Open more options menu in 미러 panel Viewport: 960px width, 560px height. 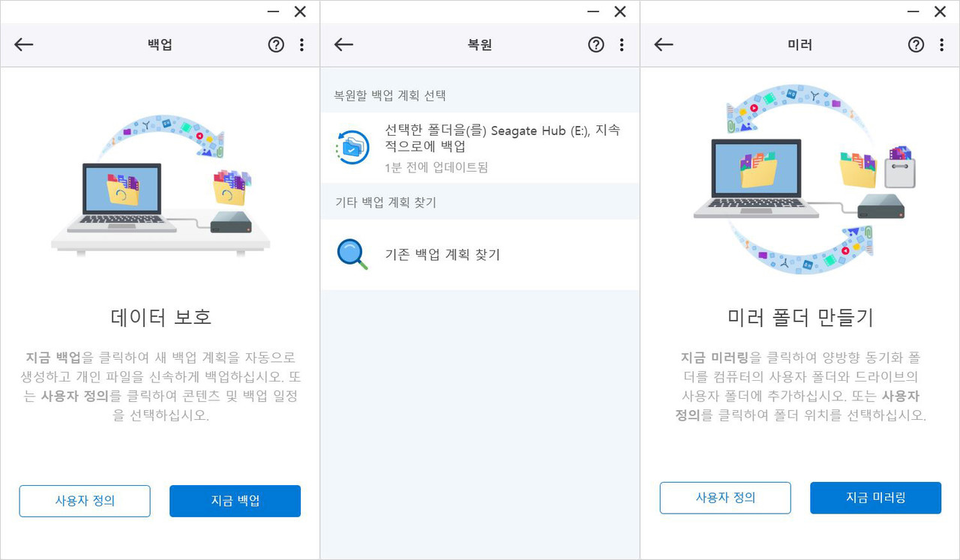click(941, 45)
